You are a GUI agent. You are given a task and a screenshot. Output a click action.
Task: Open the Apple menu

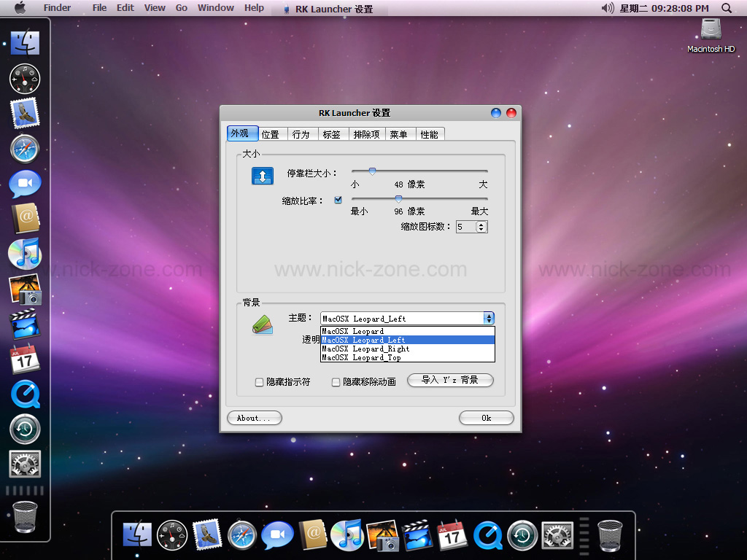(20, 8)
